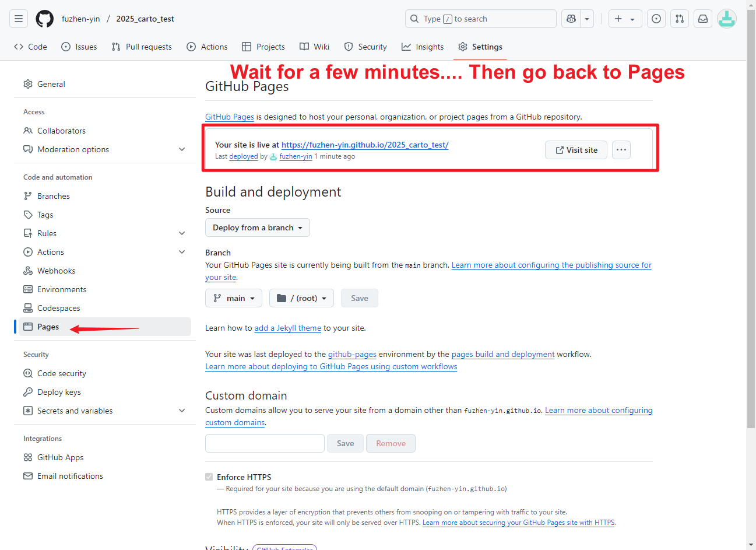Screen dimensions: 756x550
Task: Switch to the Projects tab
Action: coord(263,47)
